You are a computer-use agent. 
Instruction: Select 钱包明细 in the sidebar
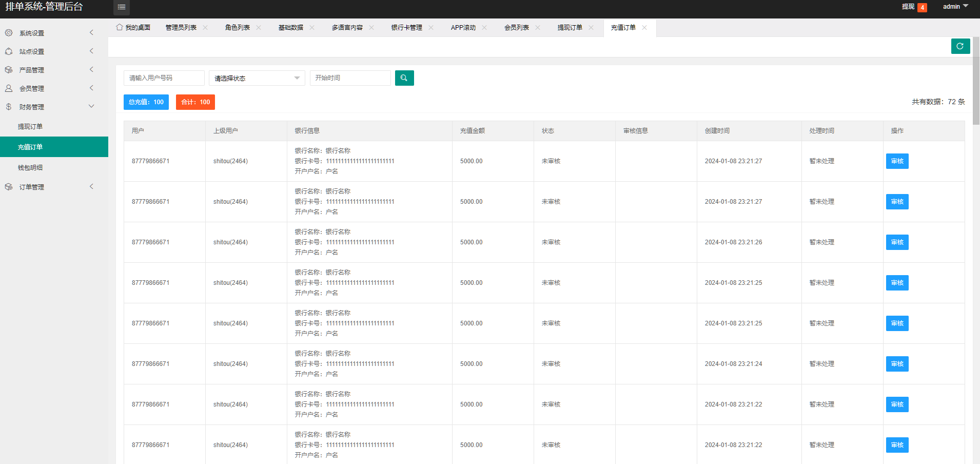pos(30,167)
